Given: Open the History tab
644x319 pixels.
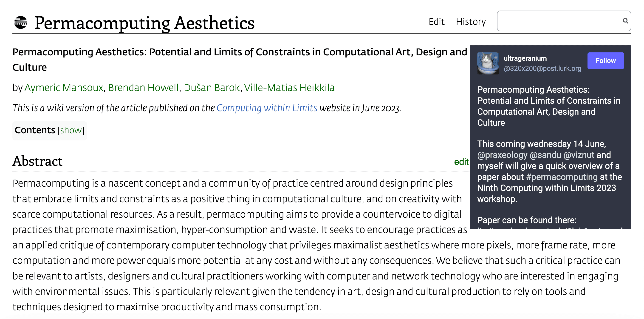Looking at the screenshot, I should click(471, 22).
